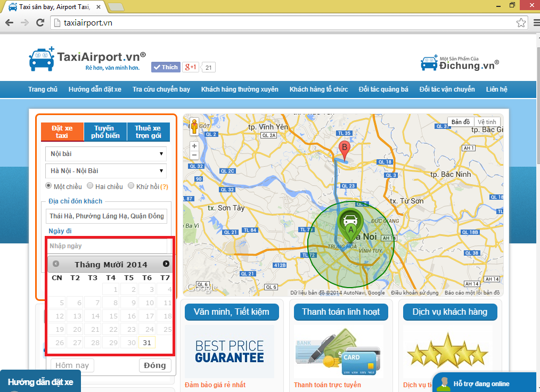Switch to Thuê xe trọn gói tab
This screenshot has height=392, width=540.
(148, 132)
